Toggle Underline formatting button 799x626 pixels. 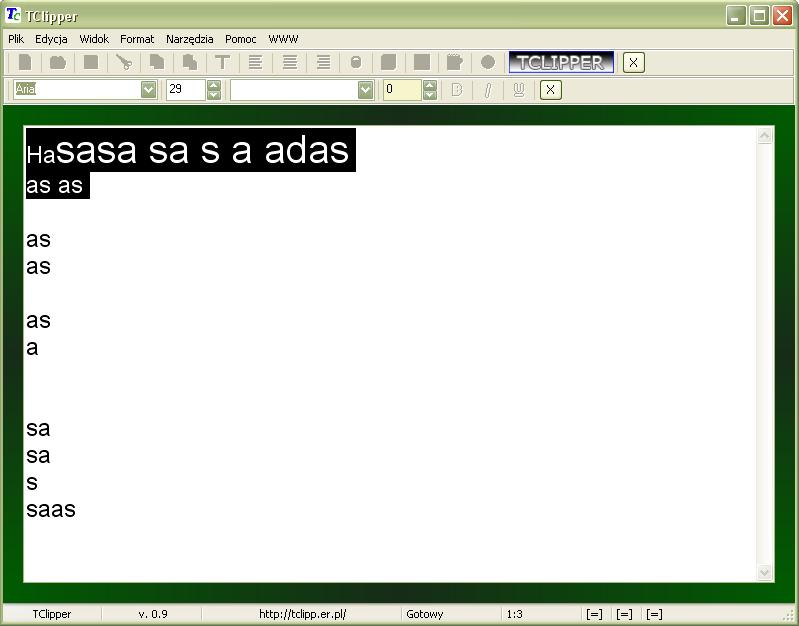[x=518, y=90]
